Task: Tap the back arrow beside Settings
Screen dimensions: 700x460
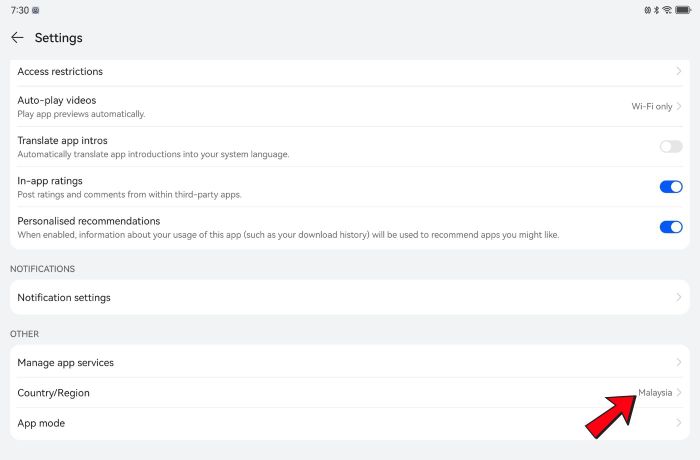Action: (17, 38)
